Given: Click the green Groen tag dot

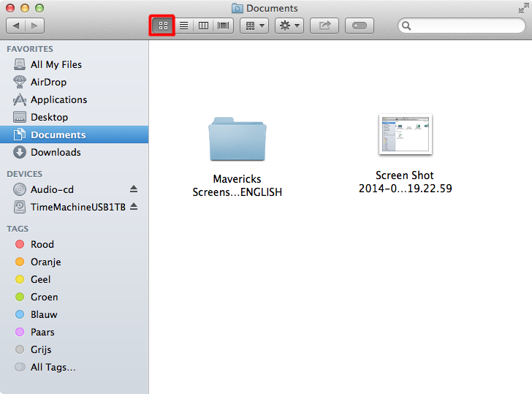Looking at the screenshot, I should (20, 297).
